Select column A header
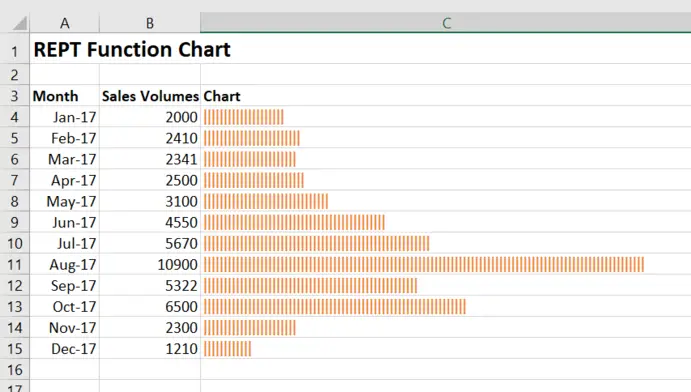The width and height of the screenshot is (691, 392). (65, 23)
